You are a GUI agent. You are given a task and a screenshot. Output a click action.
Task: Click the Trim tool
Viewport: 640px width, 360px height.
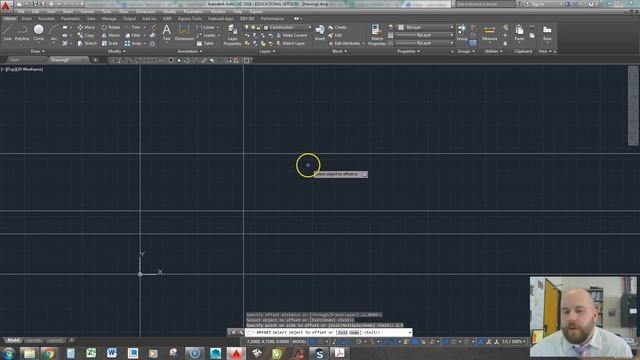tap(133, 27)
